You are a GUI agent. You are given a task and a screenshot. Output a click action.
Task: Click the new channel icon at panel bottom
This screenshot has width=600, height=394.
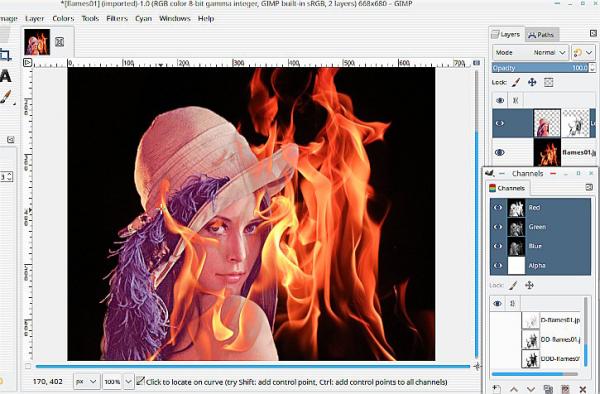[x=496, y=389]
